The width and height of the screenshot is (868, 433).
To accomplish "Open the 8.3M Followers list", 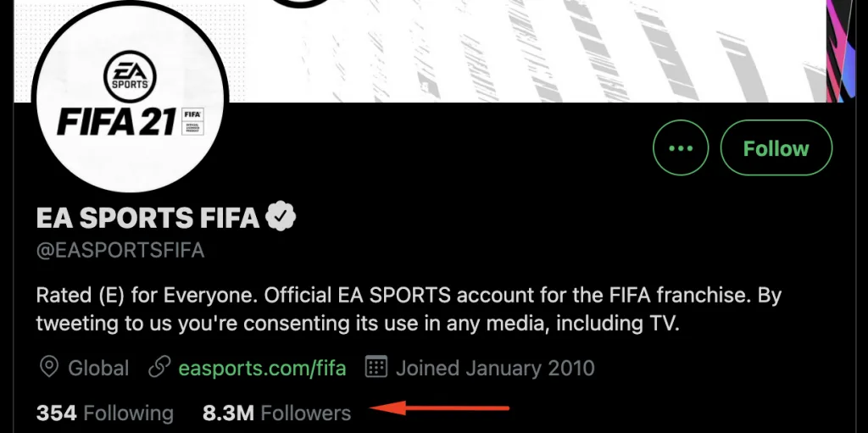I will [276, 413].
